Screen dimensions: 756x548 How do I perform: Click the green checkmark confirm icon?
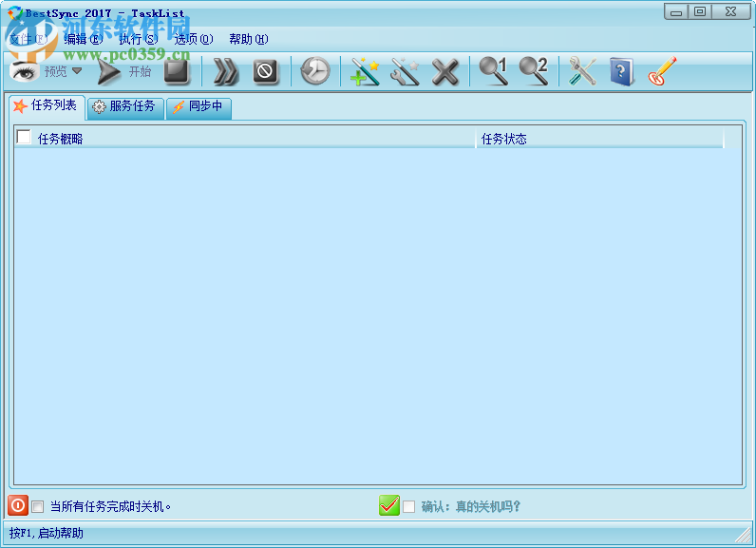(x=389, y=505)
